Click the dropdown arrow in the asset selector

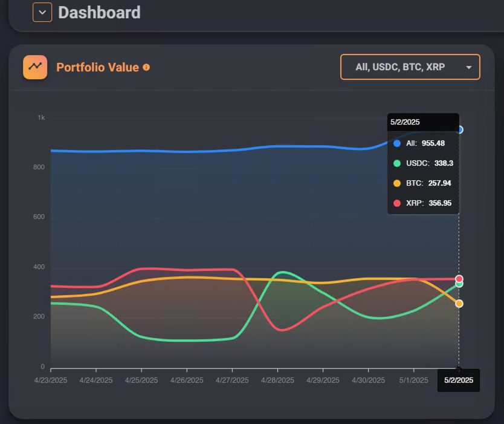[x=469, y=67]
